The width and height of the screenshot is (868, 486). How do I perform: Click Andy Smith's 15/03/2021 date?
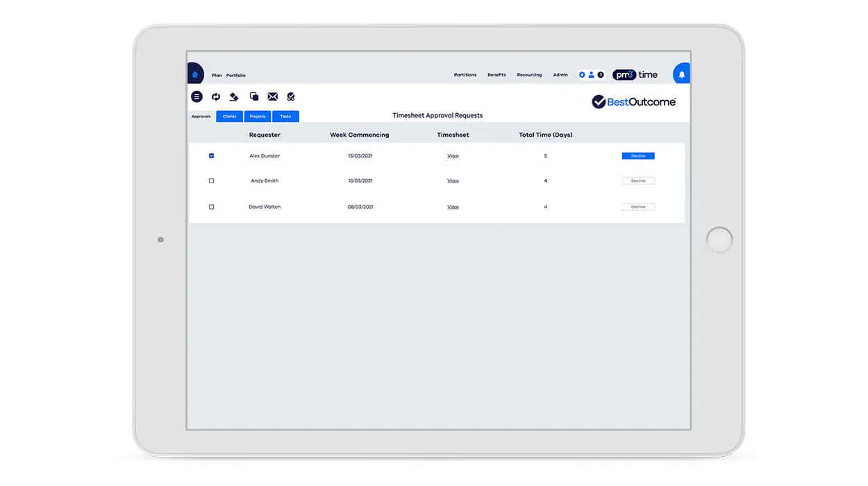(360, 181)
